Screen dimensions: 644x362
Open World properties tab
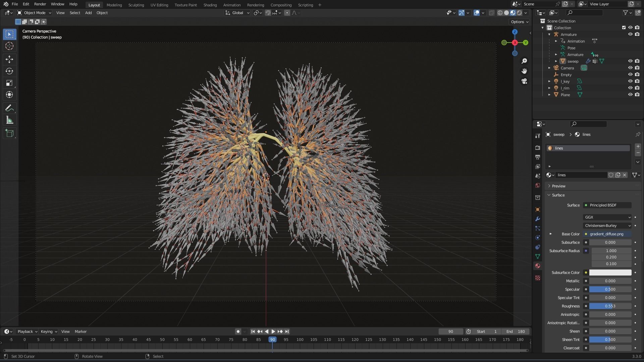[538, 185]
